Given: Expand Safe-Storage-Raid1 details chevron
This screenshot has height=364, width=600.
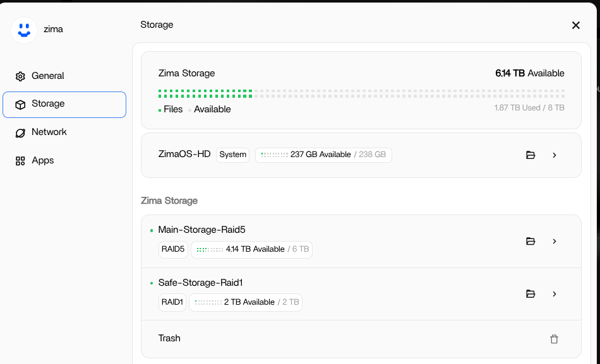Looking at the screenshot, I should pyautogui.click(x=555, y=294).
